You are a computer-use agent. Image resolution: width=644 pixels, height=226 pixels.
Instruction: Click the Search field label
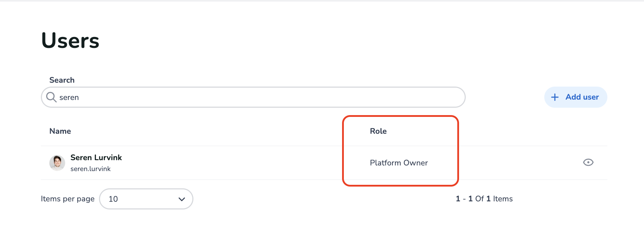(62, 80)
